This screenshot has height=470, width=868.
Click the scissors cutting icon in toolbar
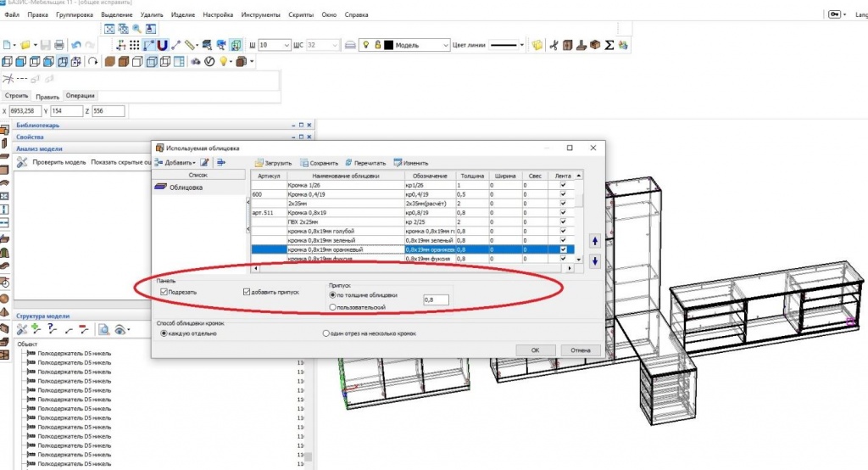coord(554,45)
